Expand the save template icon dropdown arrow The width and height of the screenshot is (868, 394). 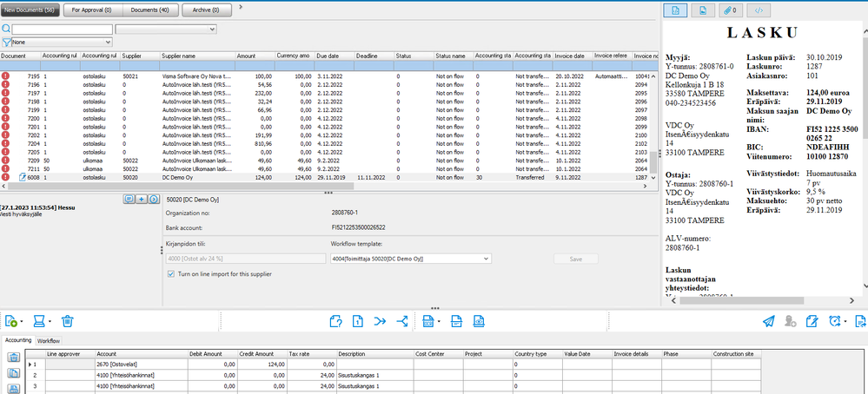pos(439,322)
